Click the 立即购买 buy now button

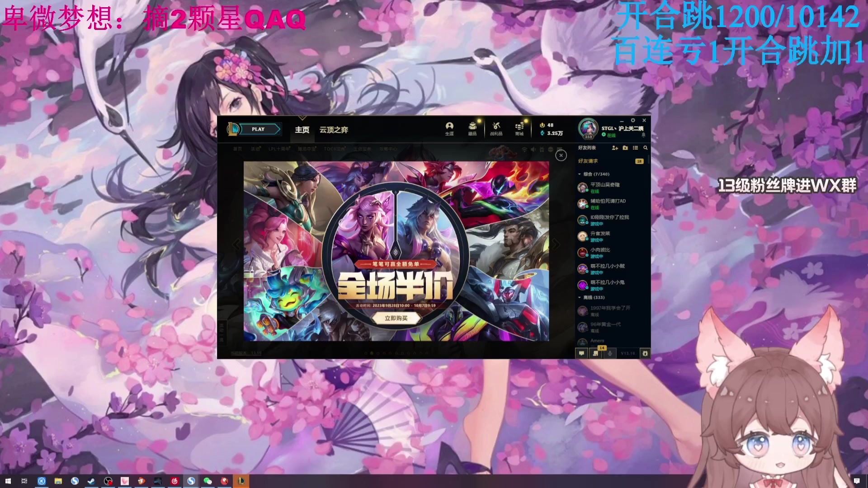coord(396,318)
